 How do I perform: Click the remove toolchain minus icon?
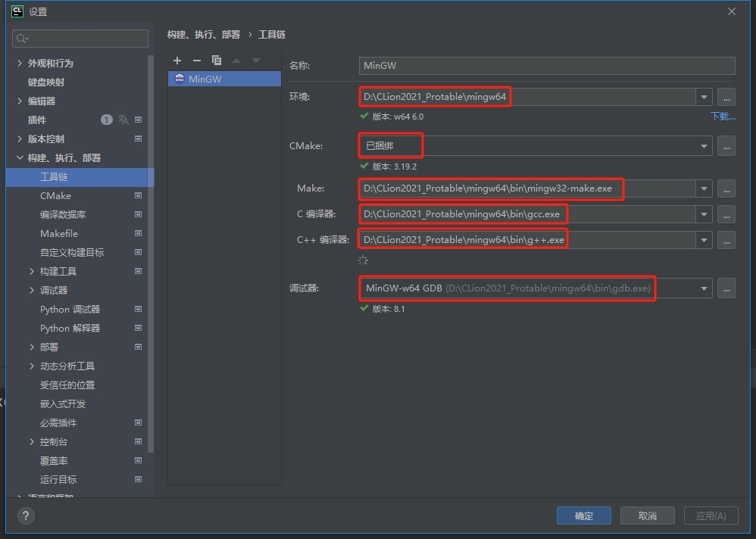tap(197, 61)
